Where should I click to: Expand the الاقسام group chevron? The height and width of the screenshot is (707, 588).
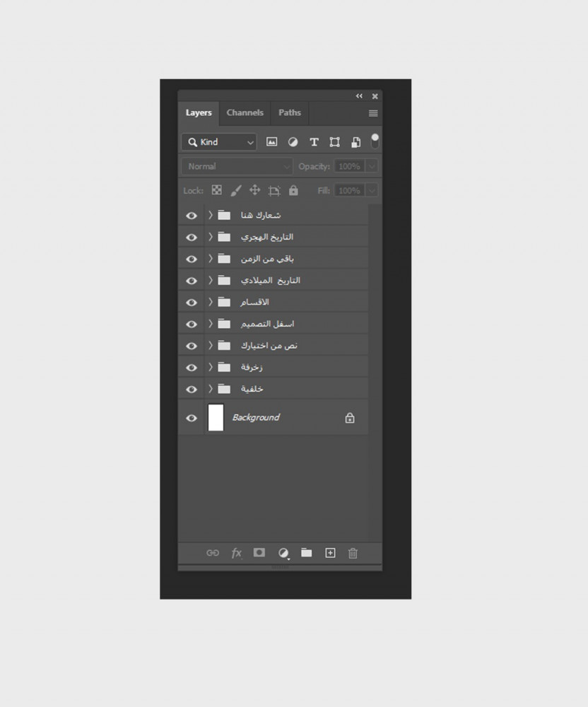pyautogui.click(x=211, y=302)
